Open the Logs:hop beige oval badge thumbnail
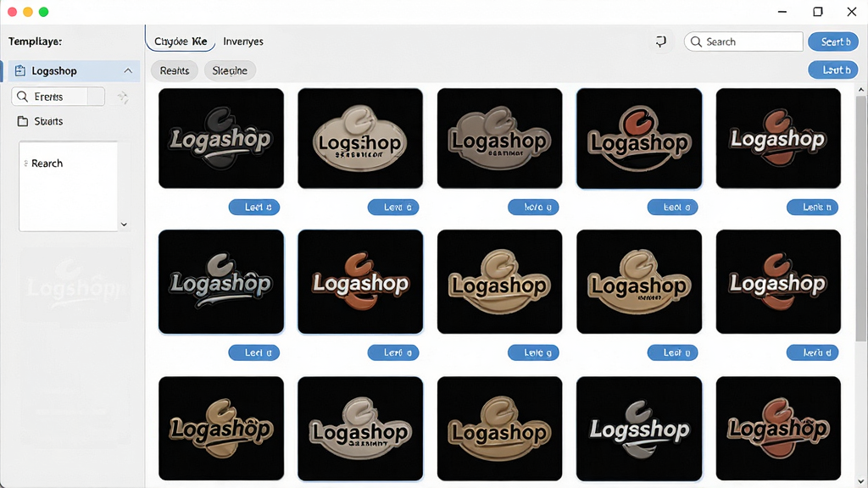The height and width of the screenshot is (488, 868). point(360,138)
